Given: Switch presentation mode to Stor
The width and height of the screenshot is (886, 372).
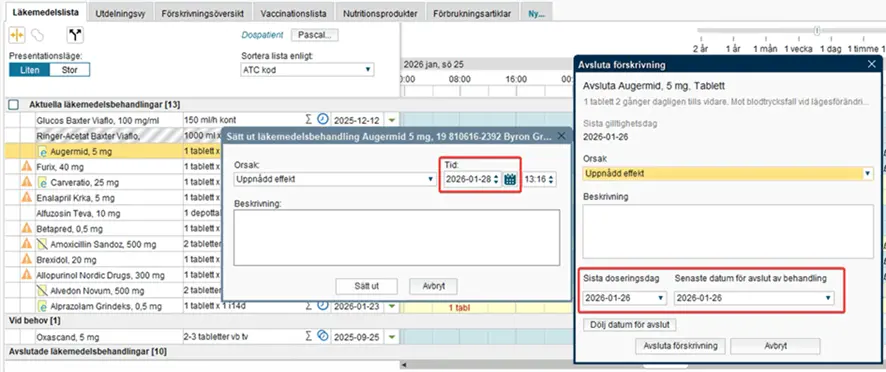Looking at the screenshot, I should (70, 70).
